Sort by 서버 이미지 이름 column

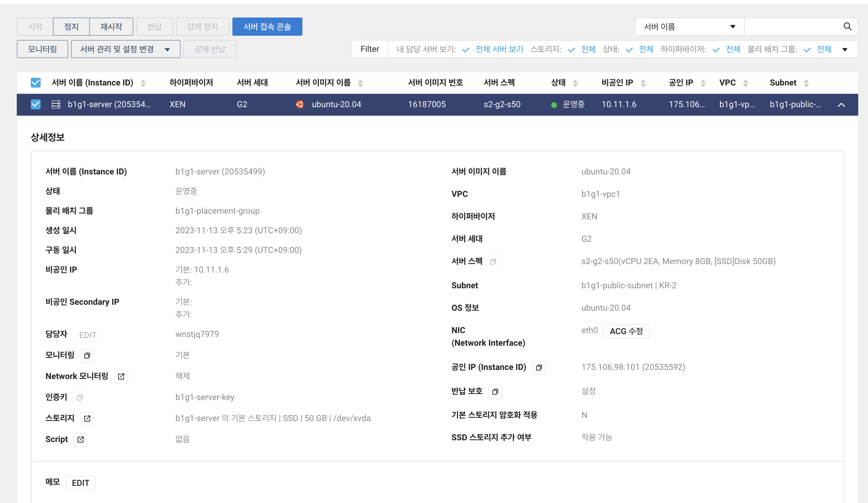click(360, 83)
